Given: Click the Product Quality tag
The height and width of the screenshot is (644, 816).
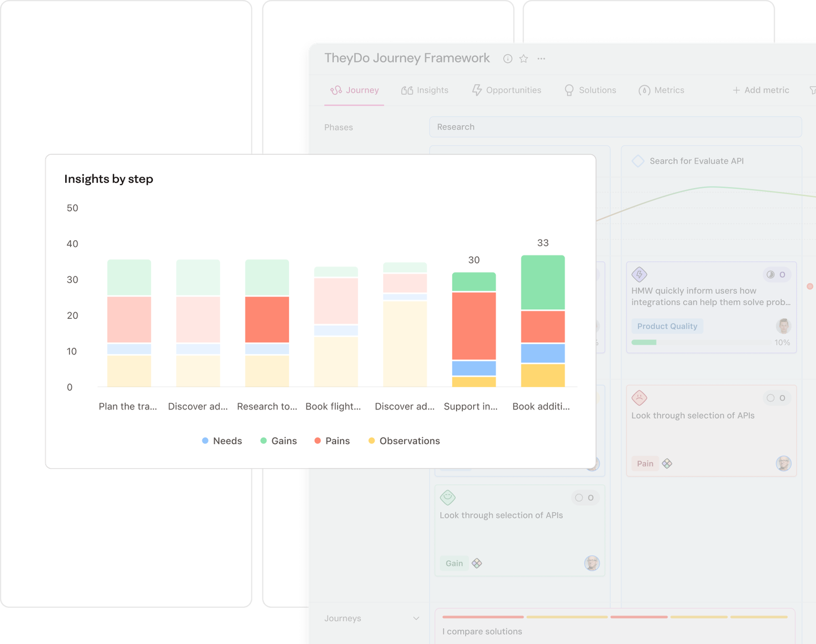Looking at the screenshot, I should (x=667, y=326).
